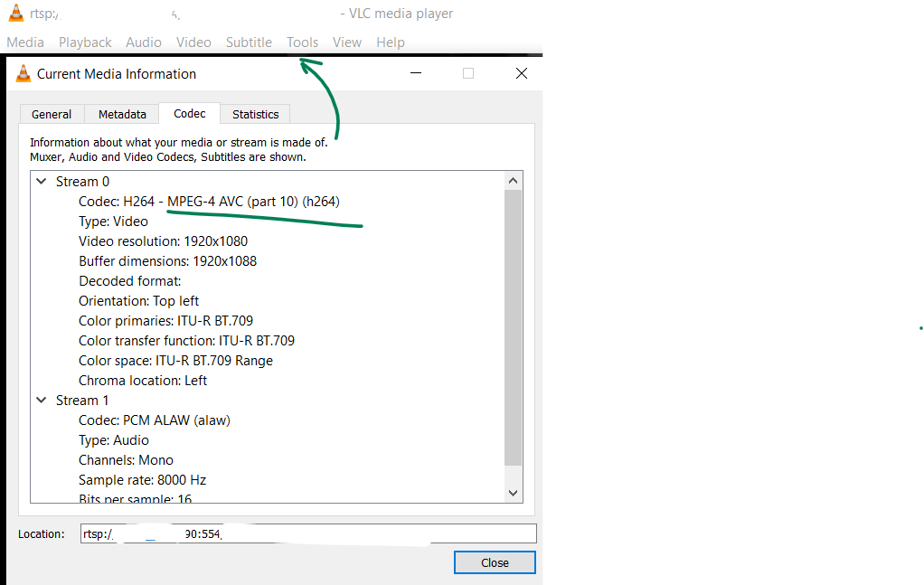Open the Tools menu

point(302,42)
